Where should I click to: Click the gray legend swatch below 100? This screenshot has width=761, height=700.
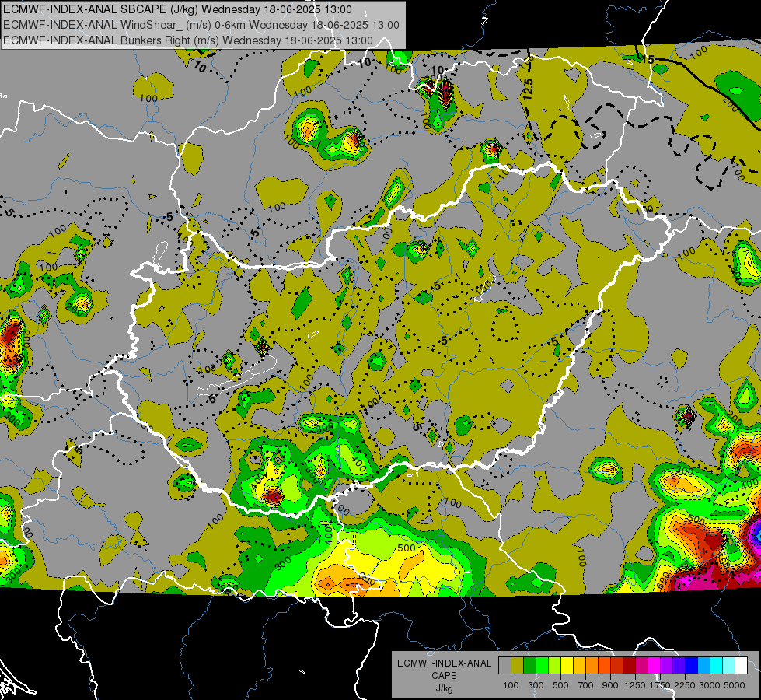coord(504,666)
